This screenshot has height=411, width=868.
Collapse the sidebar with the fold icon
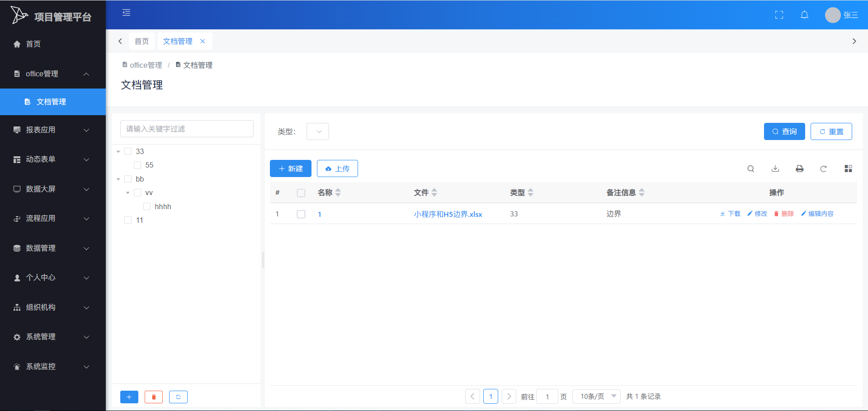pos(127,13)
